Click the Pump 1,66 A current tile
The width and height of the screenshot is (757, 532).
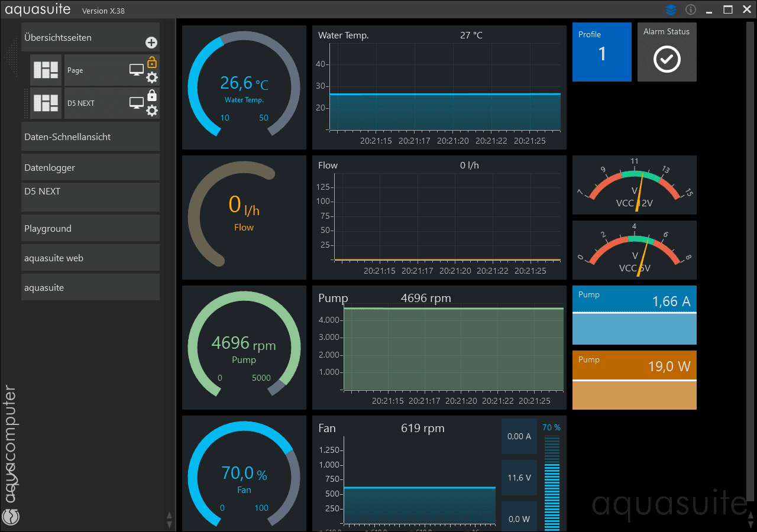(x=635, y=315)
